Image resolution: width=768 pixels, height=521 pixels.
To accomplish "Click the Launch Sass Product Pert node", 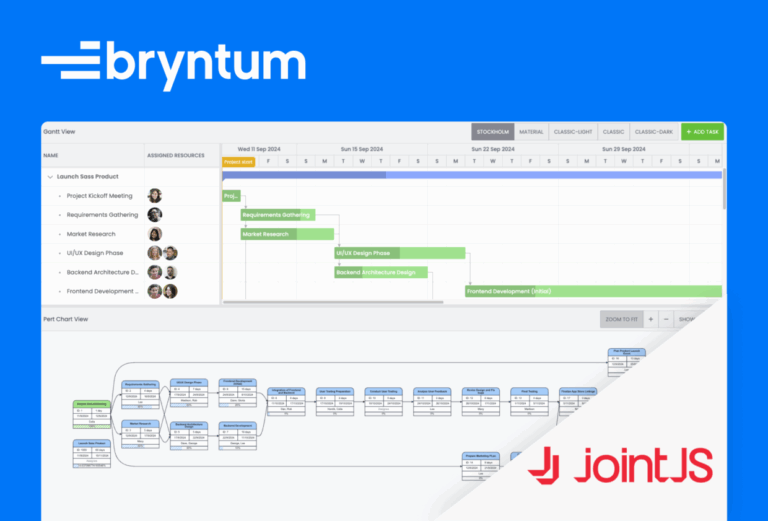I will [92, 454].
